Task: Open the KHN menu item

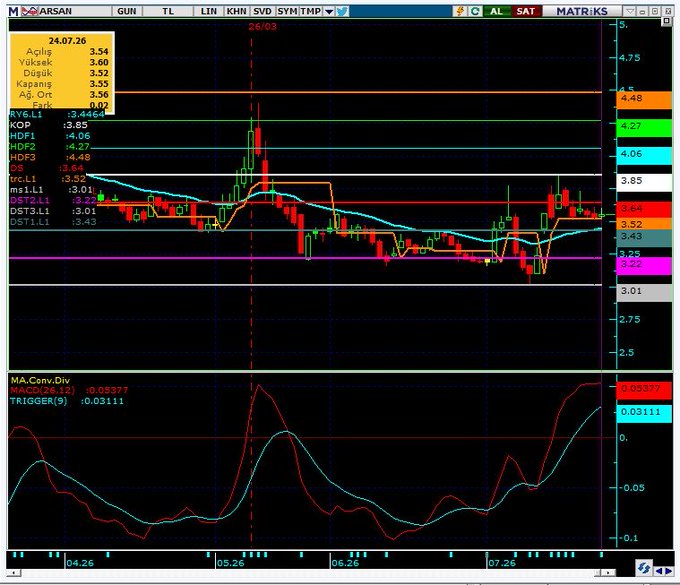Action: 236,11
